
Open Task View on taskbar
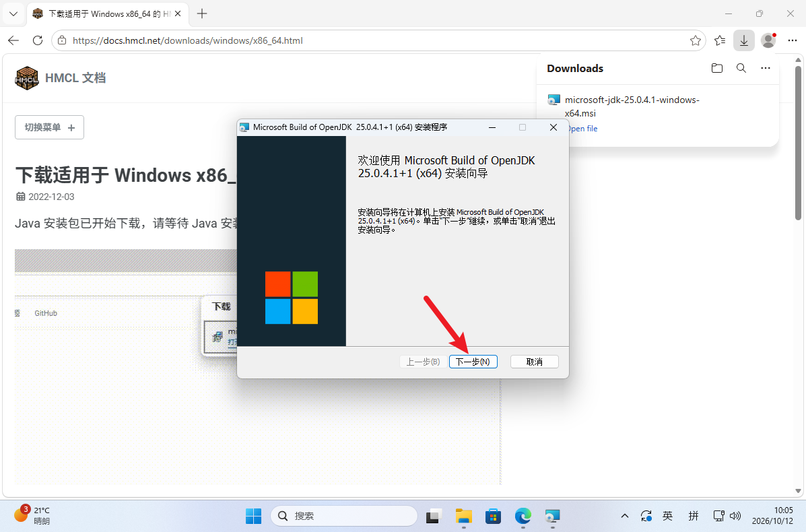434,516
